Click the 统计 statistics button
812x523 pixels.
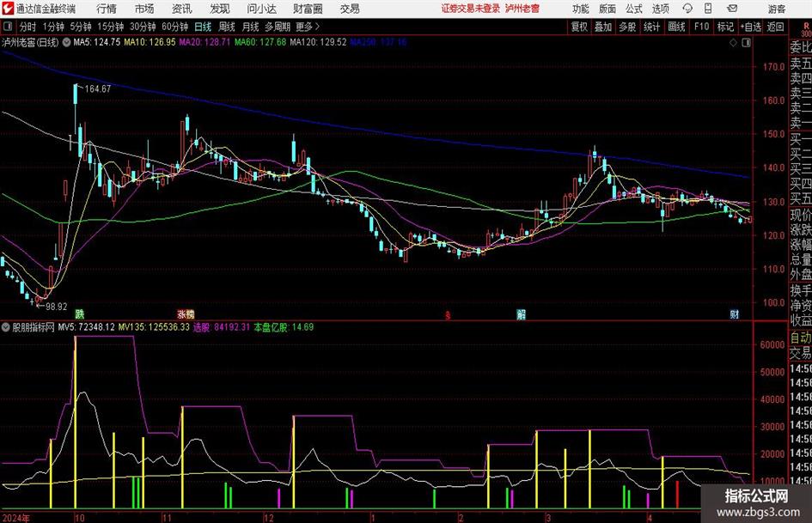651,27
